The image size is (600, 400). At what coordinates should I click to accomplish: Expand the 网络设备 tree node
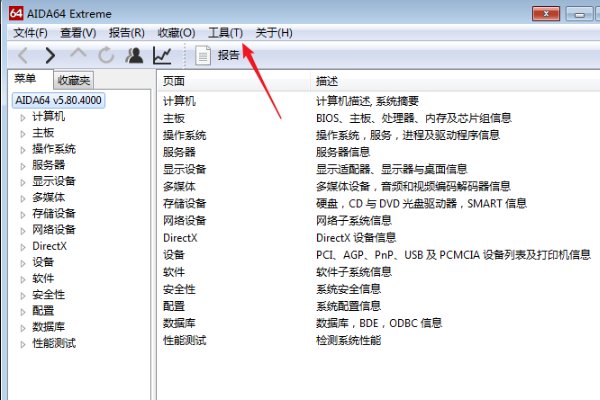[x=23, y=230]
